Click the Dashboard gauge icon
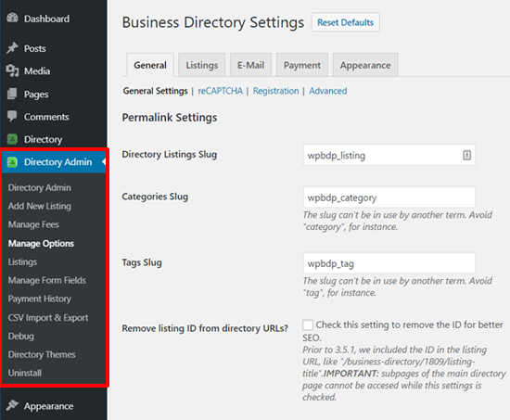Image resolution: width=510 pixels, height=420 pixels. (12, 18)
